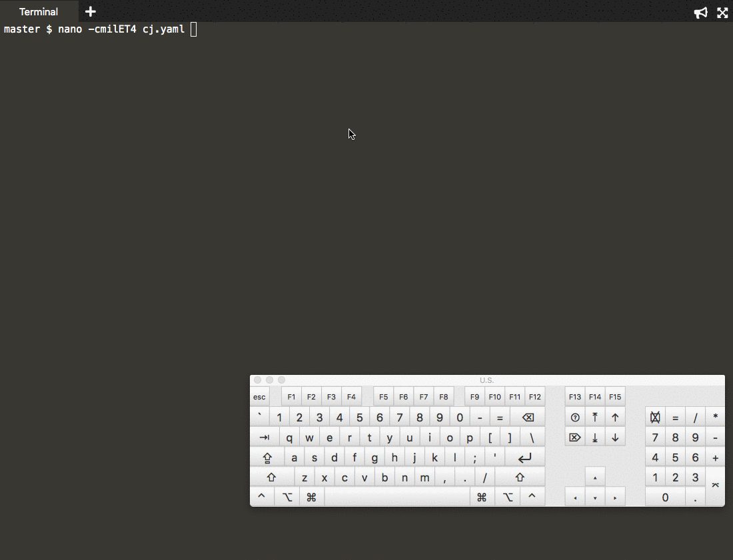Click the end key icon

pyautogui.click(x=595, y=437)
